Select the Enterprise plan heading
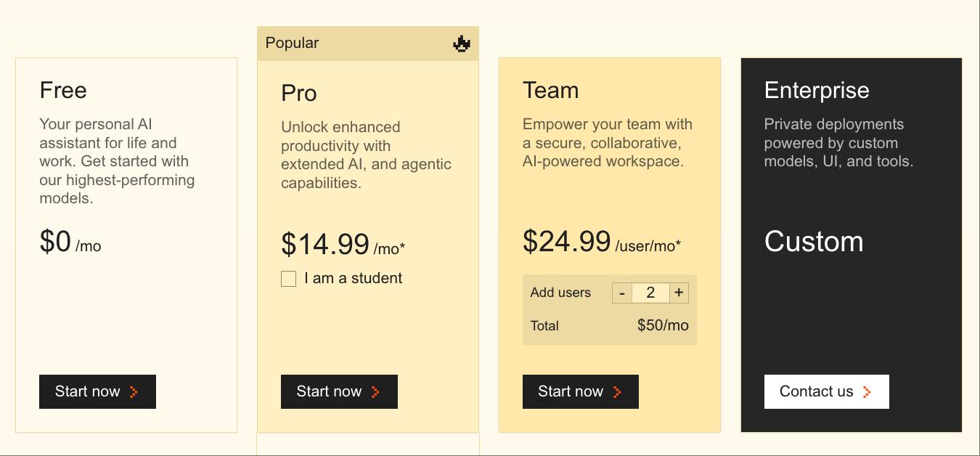The image size is (980, 456). pyautogui.click(x=817, y=91)
